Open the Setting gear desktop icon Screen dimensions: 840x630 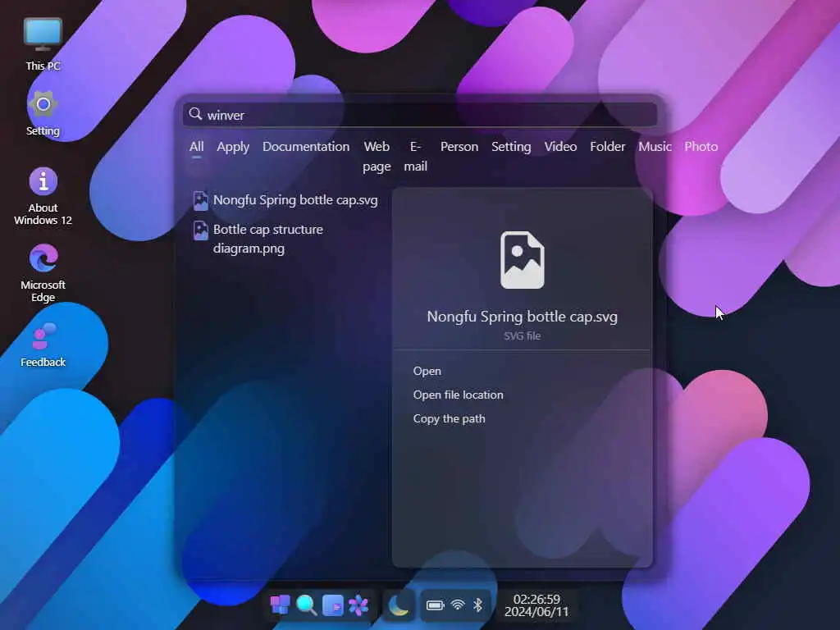(x=43, y=113)
